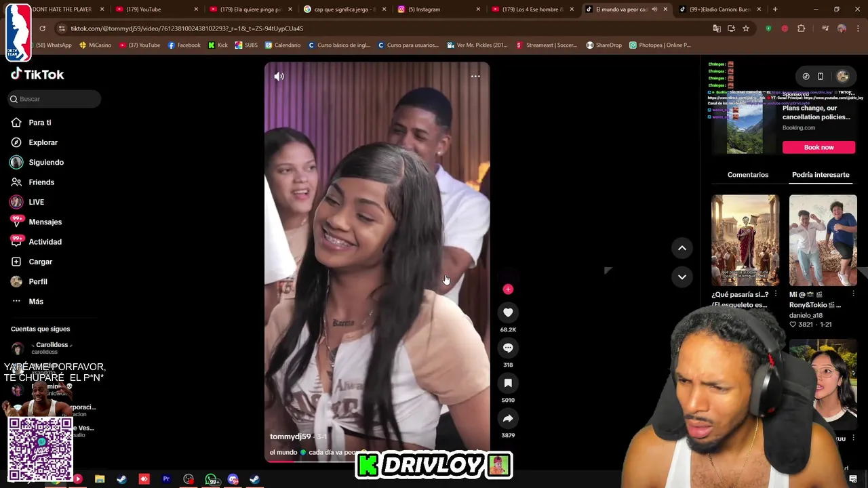Open the browser extensions puzzle icon
This screenshot has height=488, width=868.
pos(802,28)
